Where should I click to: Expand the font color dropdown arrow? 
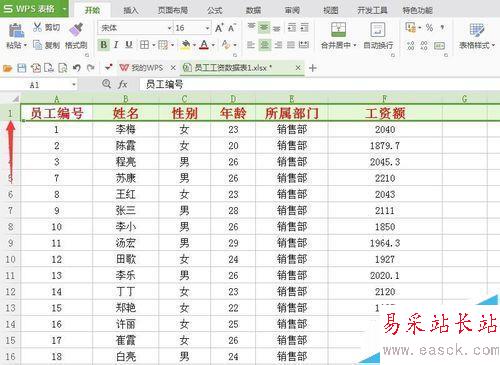[213, 45]
